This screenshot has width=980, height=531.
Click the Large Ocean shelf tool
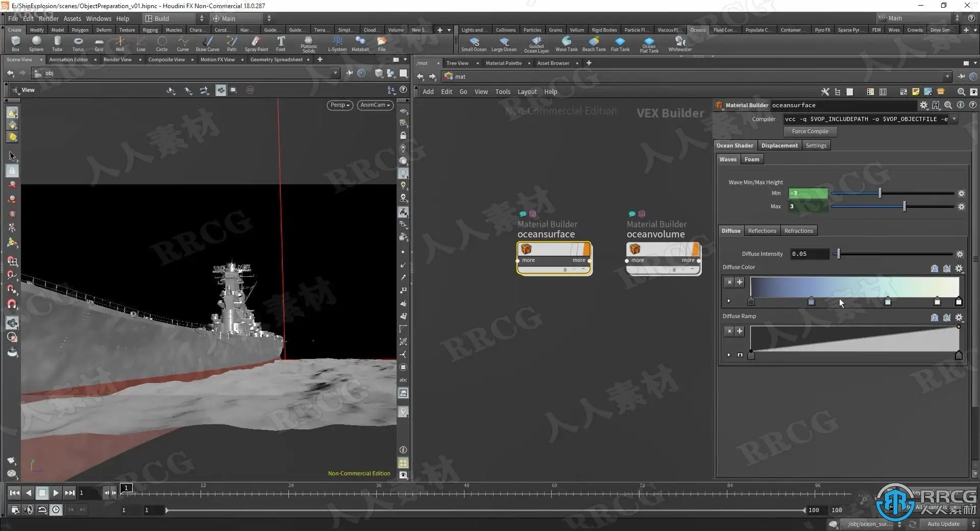504,43
